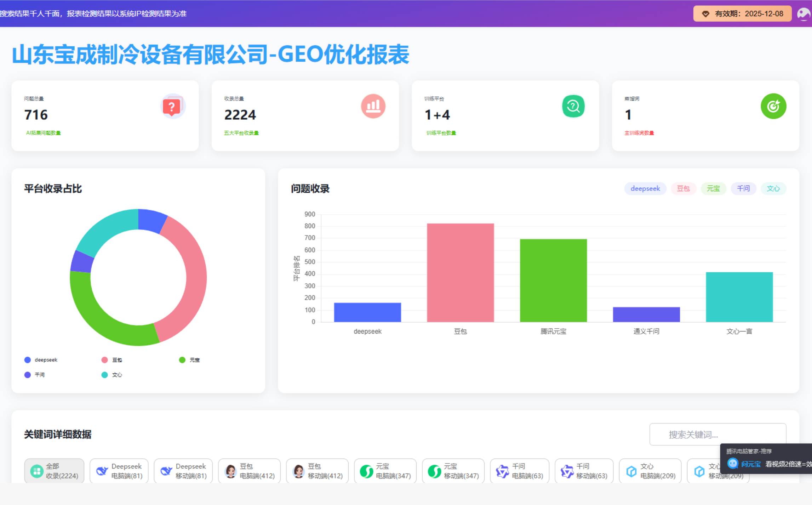Click the magnifier icon on 训练平台 card
The image size is (812, 505).
click(573, 106)
